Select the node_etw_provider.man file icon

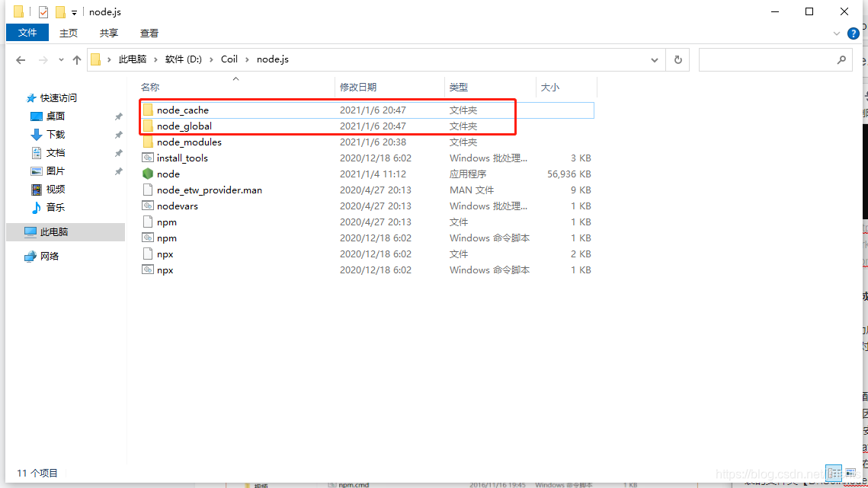(x=148, y=190)
